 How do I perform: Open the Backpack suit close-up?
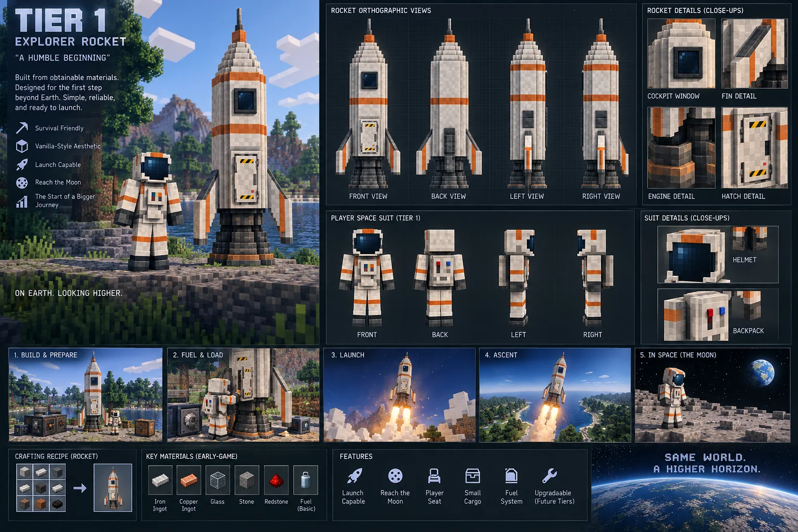tap(718, 315)
